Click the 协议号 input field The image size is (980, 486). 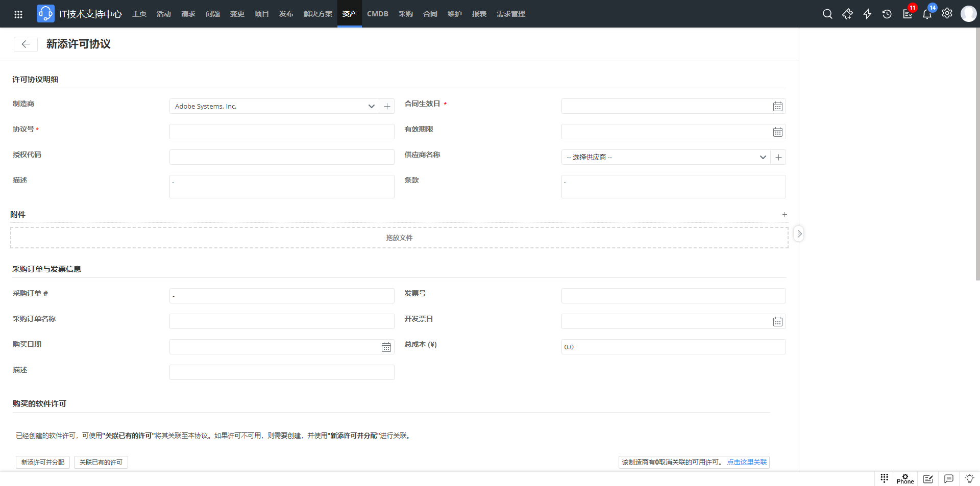[282, 132]
